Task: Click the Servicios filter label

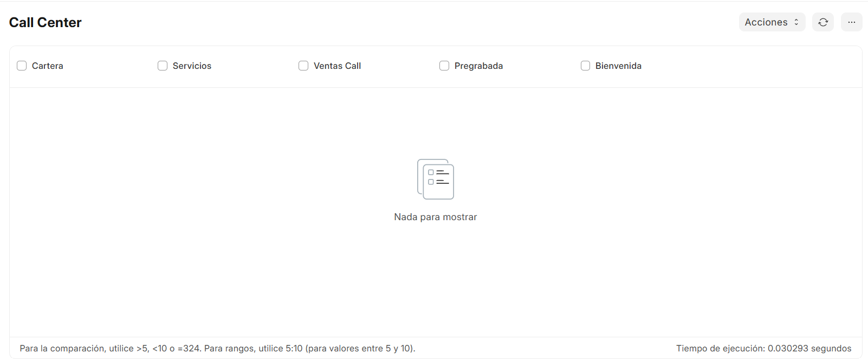Action: click(x=192, y=66)
